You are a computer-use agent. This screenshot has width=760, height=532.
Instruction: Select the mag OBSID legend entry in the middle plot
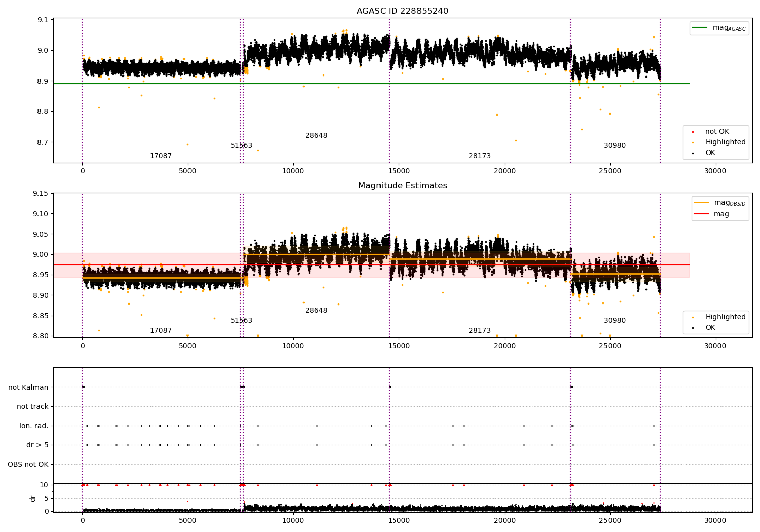point(719,203)
